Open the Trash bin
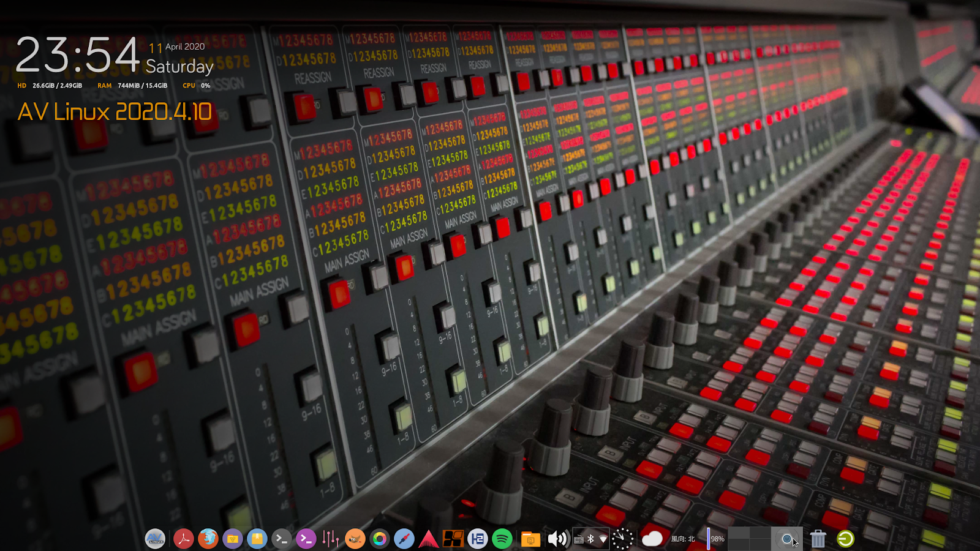This screenshot has width=980, height=551. pos(818,539)
